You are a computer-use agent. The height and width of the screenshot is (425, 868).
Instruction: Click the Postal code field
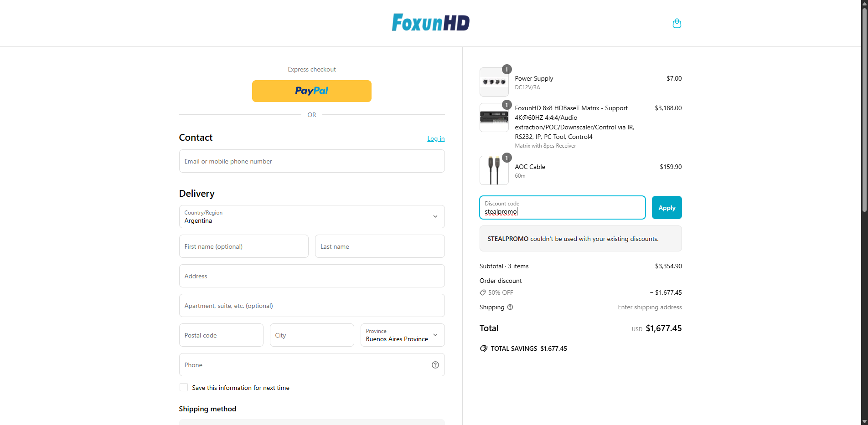[221, 335]
